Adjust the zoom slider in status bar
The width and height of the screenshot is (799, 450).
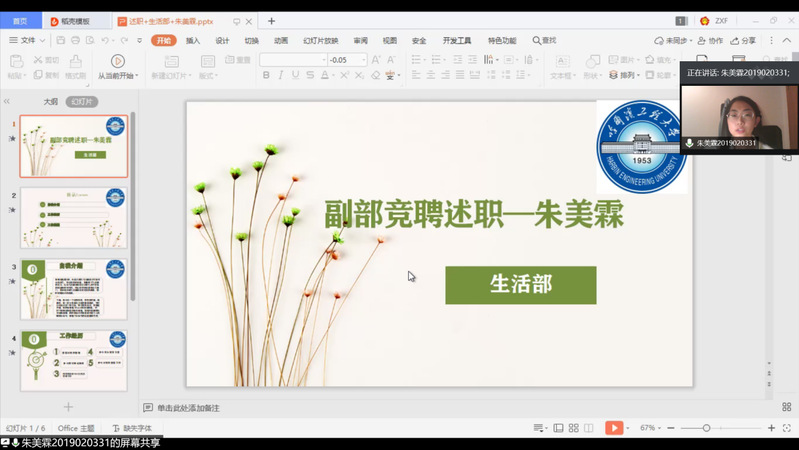706,428
